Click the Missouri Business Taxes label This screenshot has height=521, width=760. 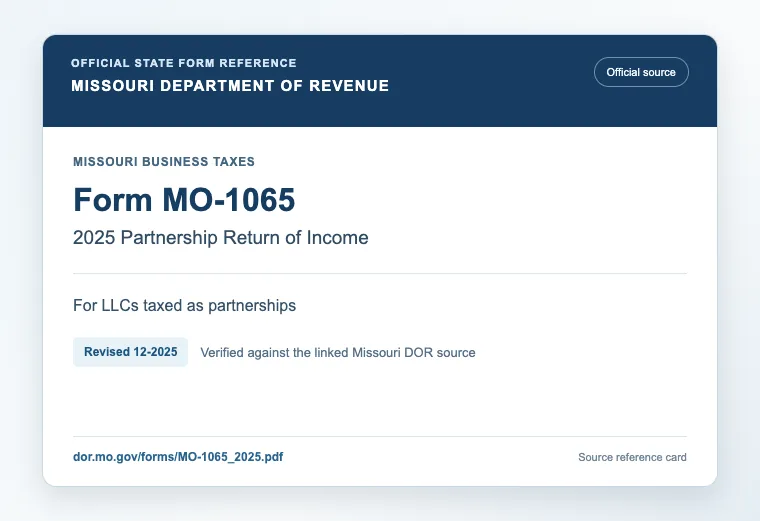tap(164, 161)
